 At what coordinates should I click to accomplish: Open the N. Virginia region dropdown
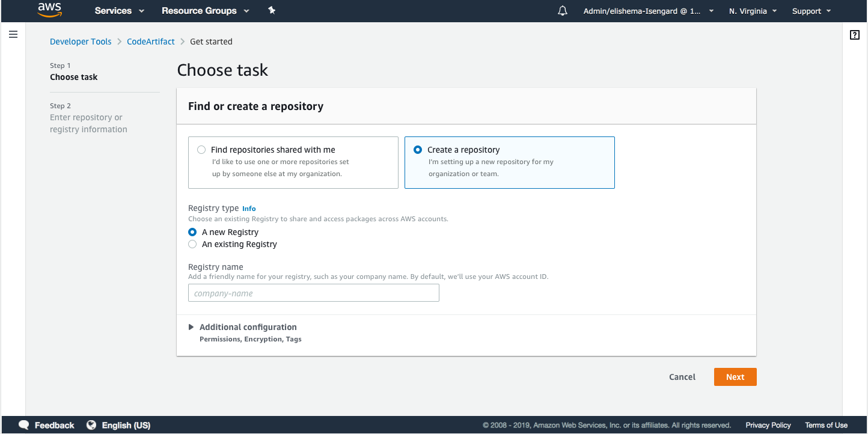coord(753,11)
